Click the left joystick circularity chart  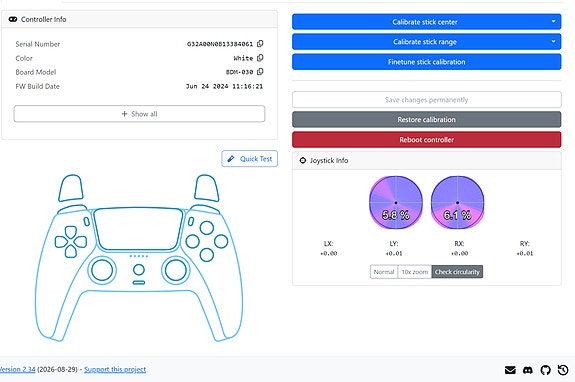click(x=396, y=202)
